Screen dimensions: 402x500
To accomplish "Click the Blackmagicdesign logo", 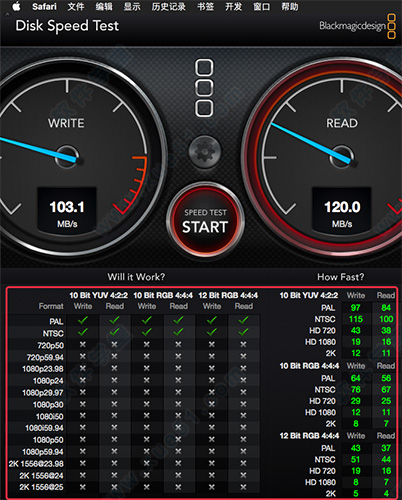I will pyautogui.click(x=358, y=26).
